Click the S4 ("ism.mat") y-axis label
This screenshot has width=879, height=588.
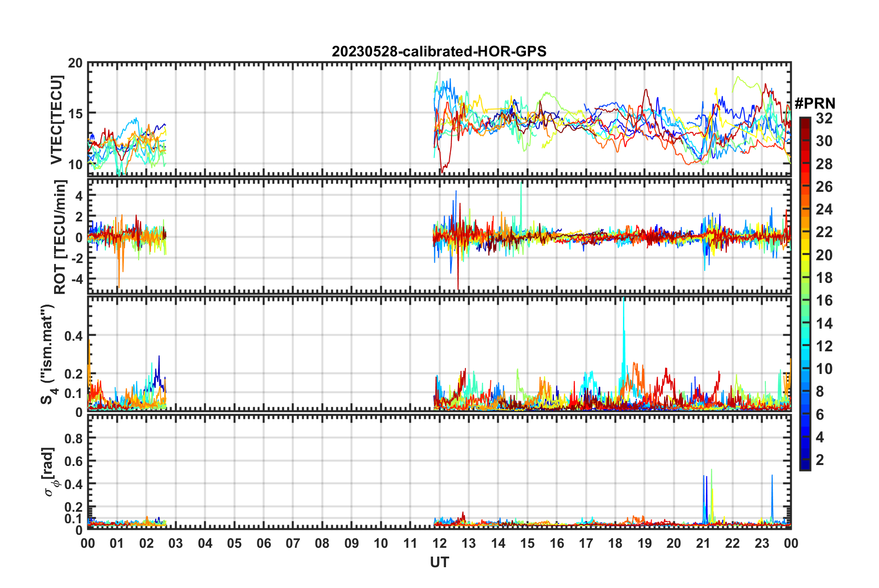[x=48, y=354]
